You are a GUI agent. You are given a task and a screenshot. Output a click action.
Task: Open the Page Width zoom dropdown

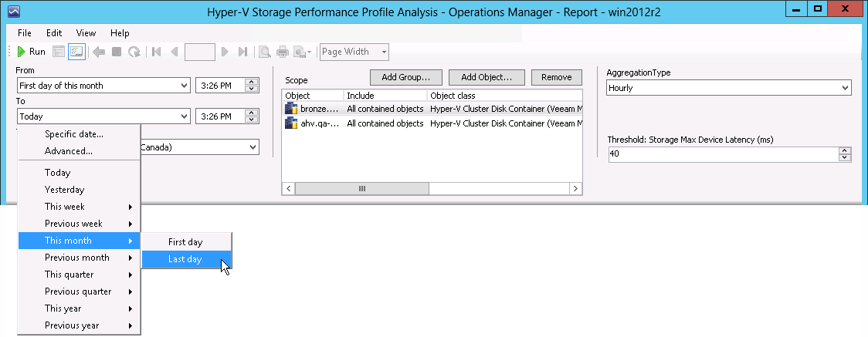click(354, 52)
